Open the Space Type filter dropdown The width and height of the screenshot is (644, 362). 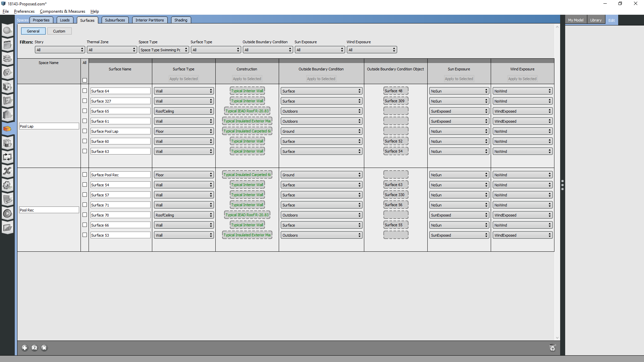click(163, 50)
